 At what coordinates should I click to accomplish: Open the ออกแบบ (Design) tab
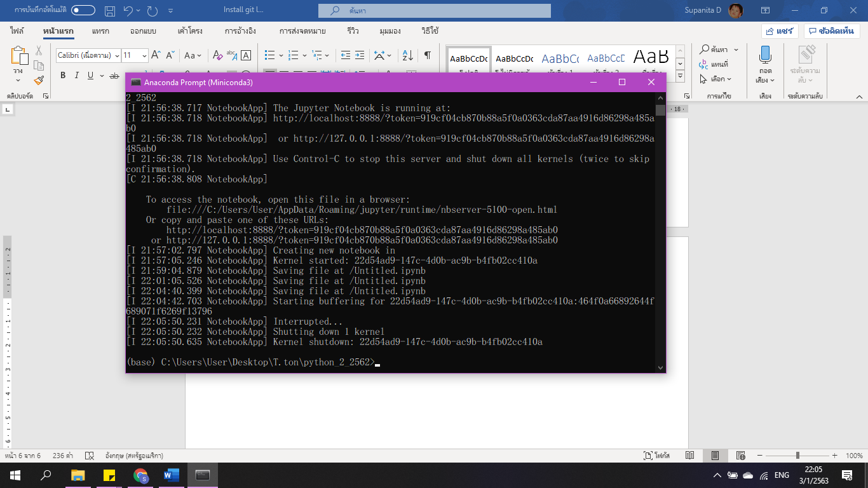(x=143, y=31)
